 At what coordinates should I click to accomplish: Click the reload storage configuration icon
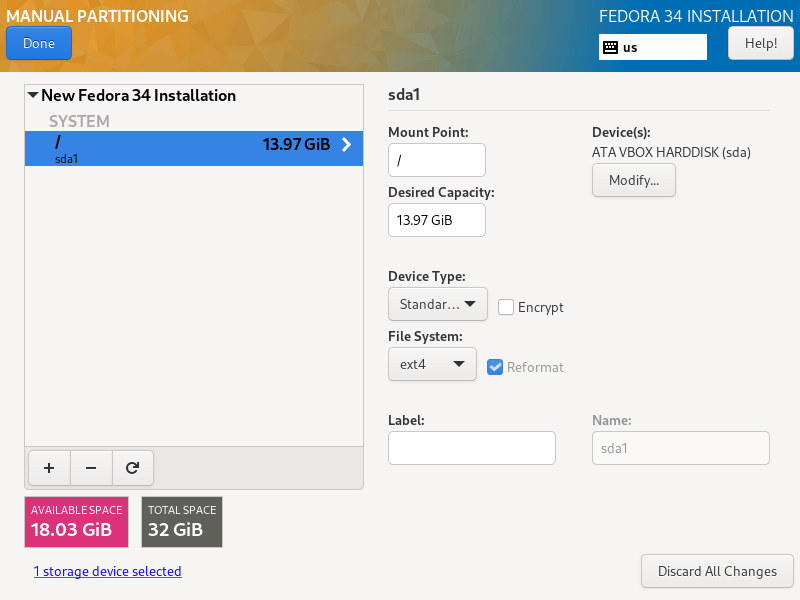click(x=132, y=467)
